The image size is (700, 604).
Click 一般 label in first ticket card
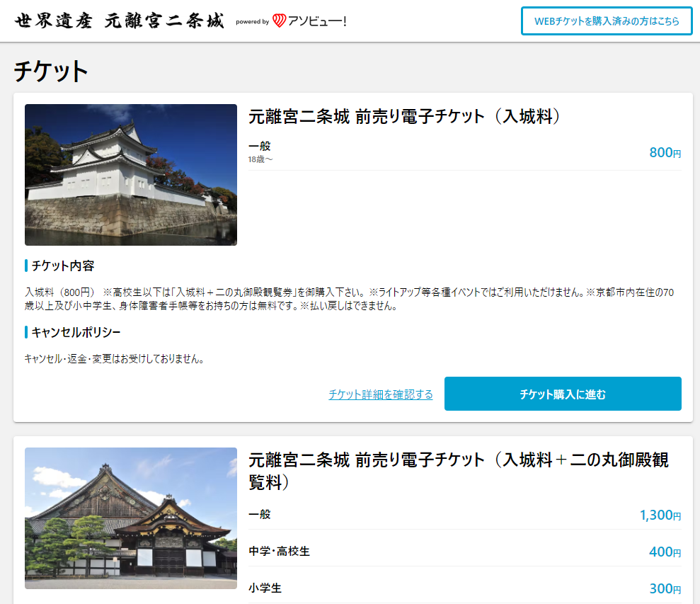point(259,146)
